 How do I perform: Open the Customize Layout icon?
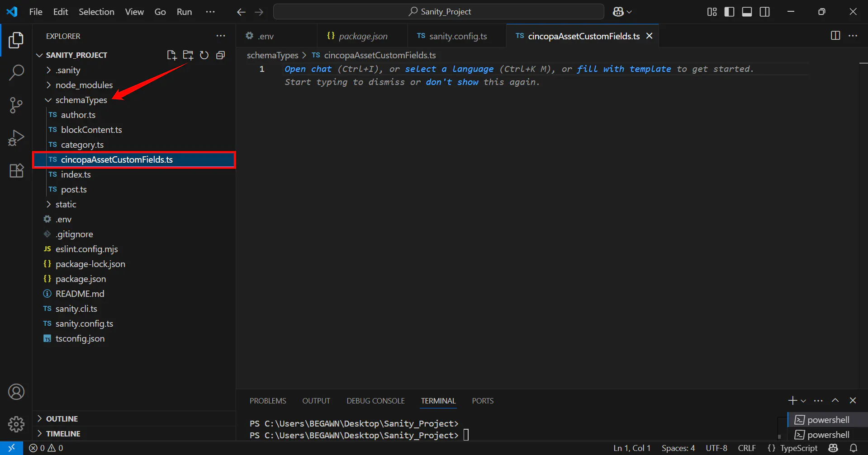click(712, 12)
